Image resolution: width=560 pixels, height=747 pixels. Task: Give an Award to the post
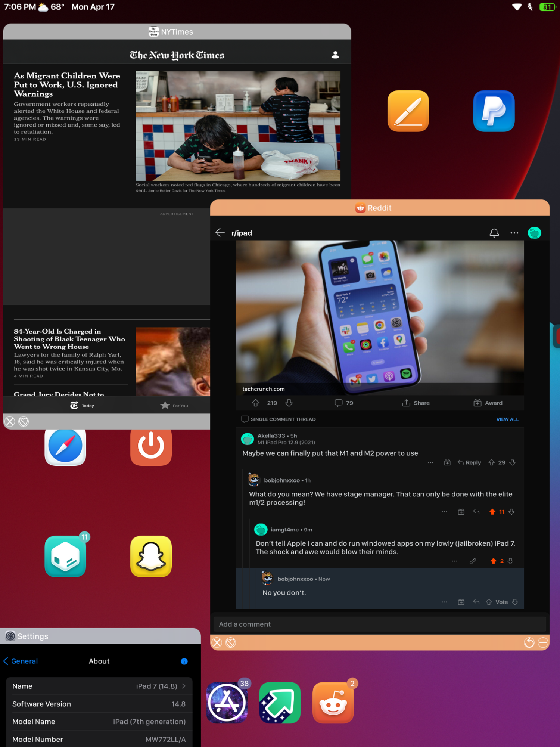pos(488,403)
